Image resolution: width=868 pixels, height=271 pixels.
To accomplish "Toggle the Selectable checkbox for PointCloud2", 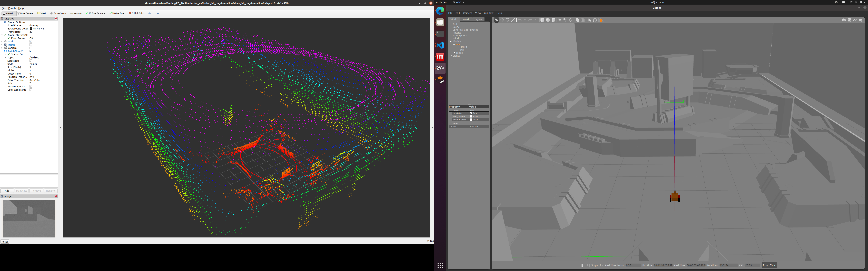I will (x=31, y=61).
